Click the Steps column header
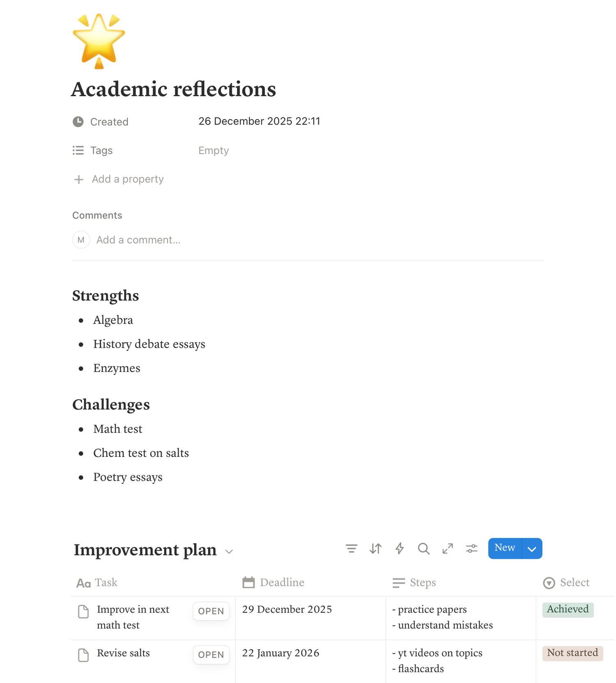 click(x=422, y=582)
